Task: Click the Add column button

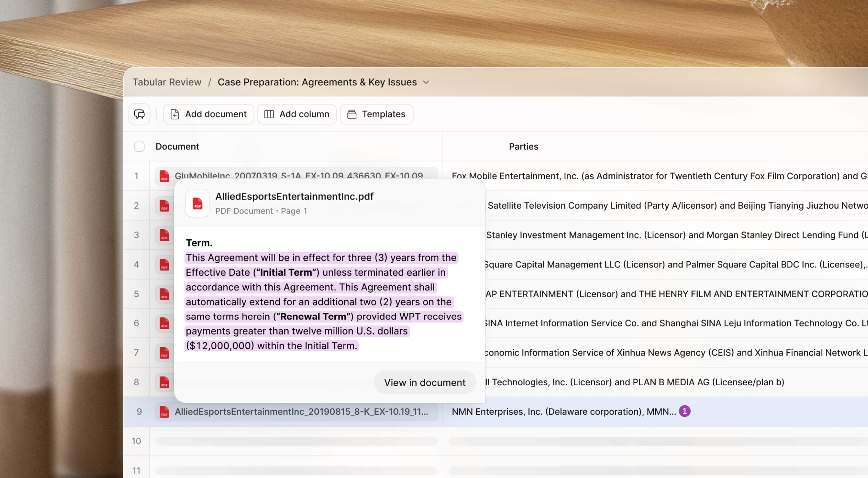Action: tap(297, 114)
